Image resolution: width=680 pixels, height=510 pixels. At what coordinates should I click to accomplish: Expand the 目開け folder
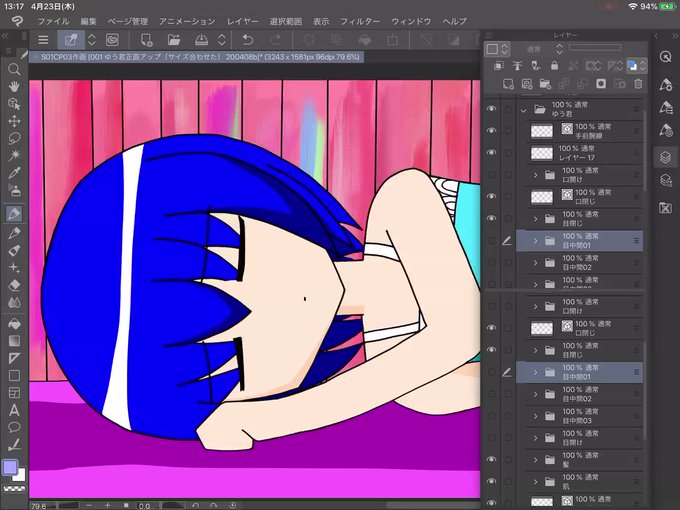536,438
